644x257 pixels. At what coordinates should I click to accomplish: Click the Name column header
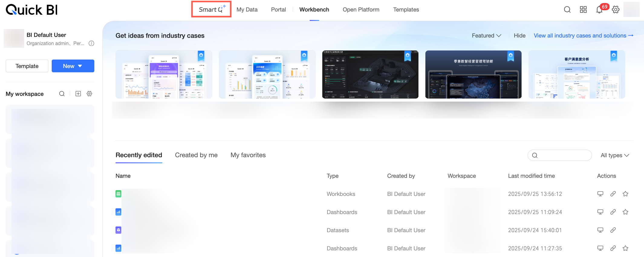pyautogui.click(x=123, y=176)
